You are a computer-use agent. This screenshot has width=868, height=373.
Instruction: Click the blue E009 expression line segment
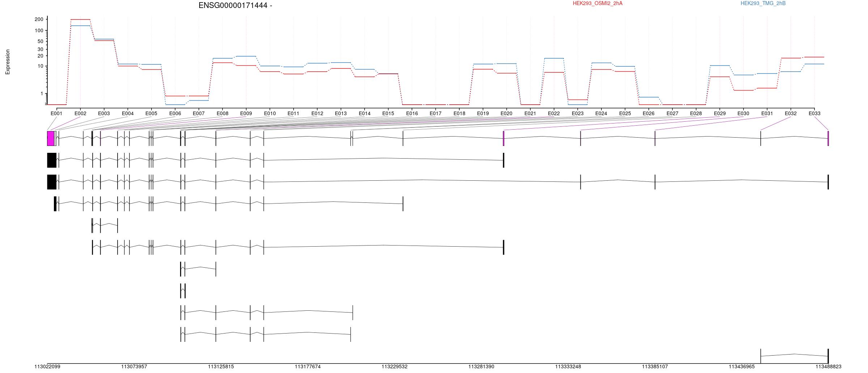246,56
